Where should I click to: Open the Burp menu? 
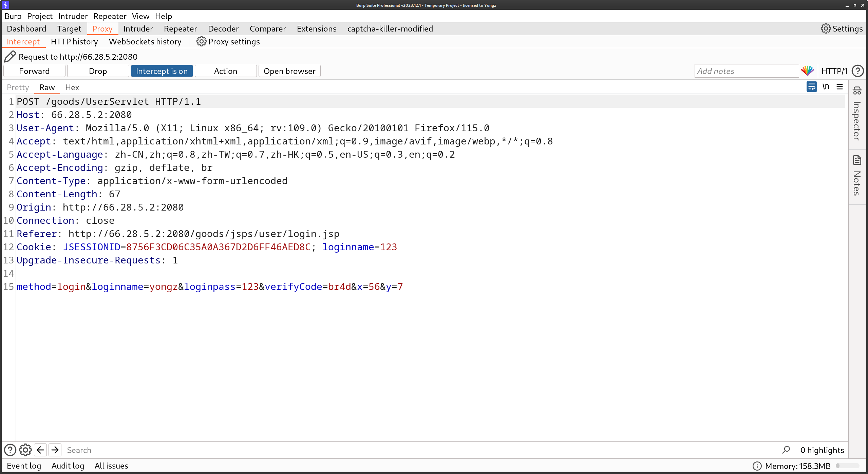tap(13, 16)
